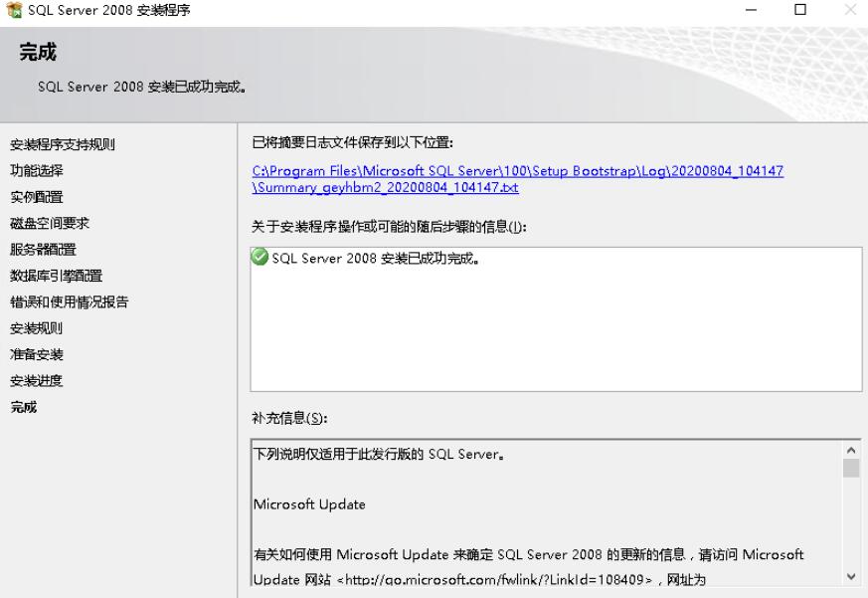
Task: Select the 错误和使用情况报告 step
Action: pyautogui.click(x=70, y=302)
